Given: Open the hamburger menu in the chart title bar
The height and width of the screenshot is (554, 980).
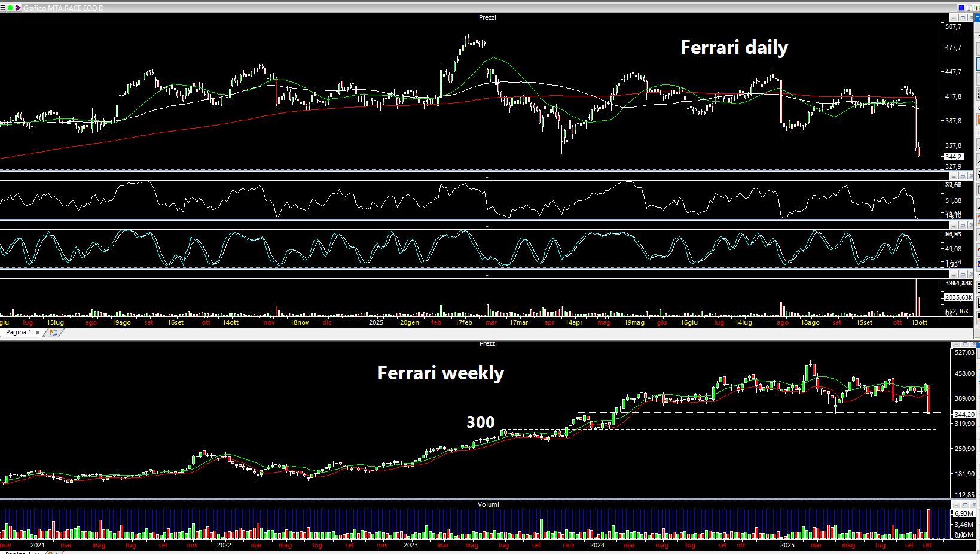Looking at the screenshot, I should pos(3,8).
